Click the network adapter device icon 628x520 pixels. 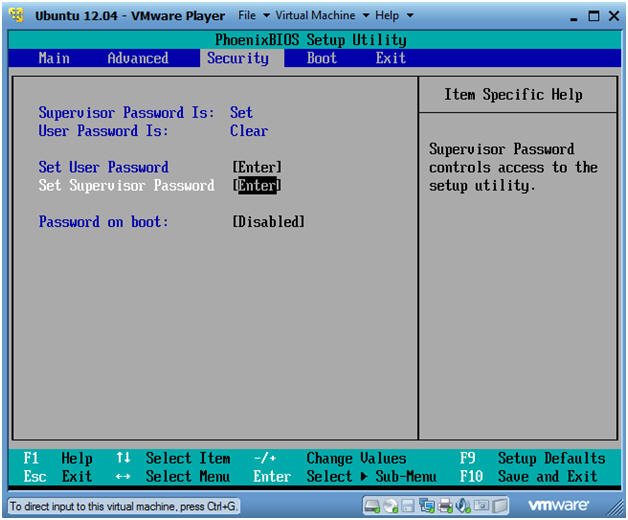click(x=426, y=506)
